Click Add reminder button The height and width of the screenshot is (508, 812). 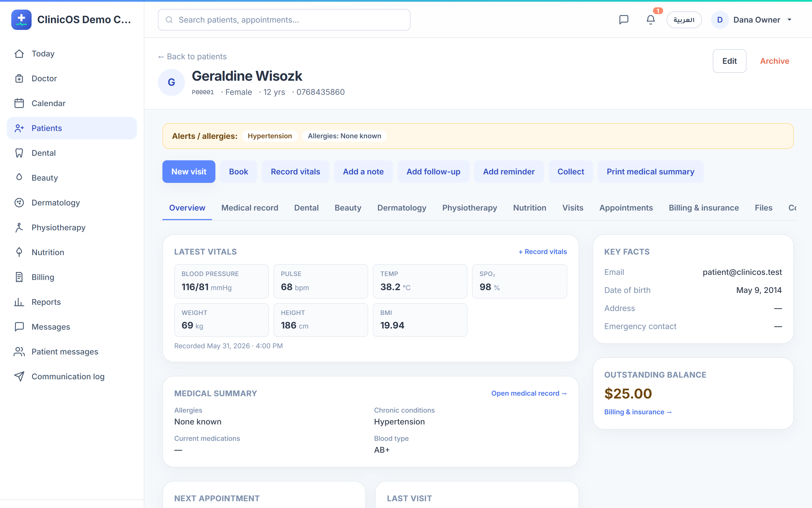[x=509, y=172]
